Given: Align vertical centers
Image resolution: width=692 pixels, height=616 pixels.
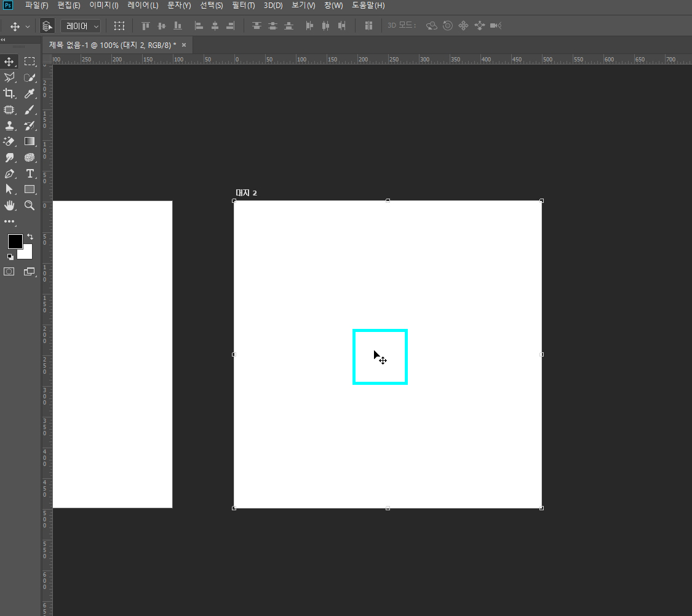Looking at the screenshot, I should [162, 26].
